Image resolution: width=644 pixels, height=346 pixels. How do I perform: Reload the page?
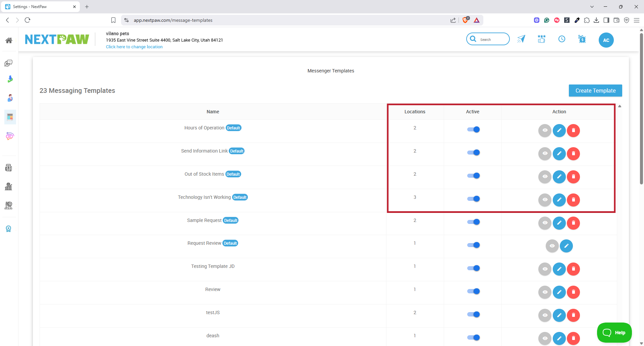pos(28,20)
